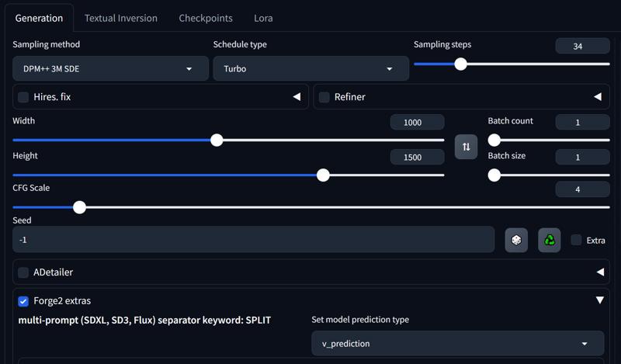Open the Schedule type dropdown
This screenshot has height=364, width=621.
click(311, 68)
